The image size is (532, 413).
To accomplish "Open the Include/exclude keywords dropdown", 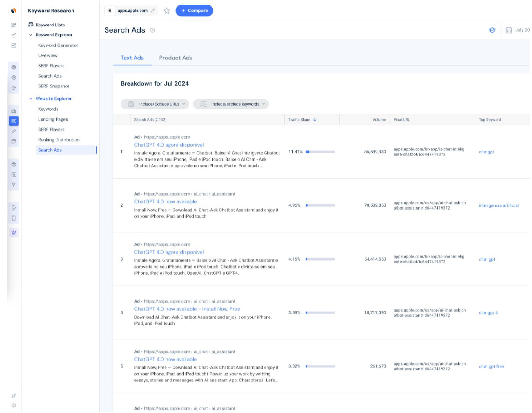I will click(x=231, y=104).
